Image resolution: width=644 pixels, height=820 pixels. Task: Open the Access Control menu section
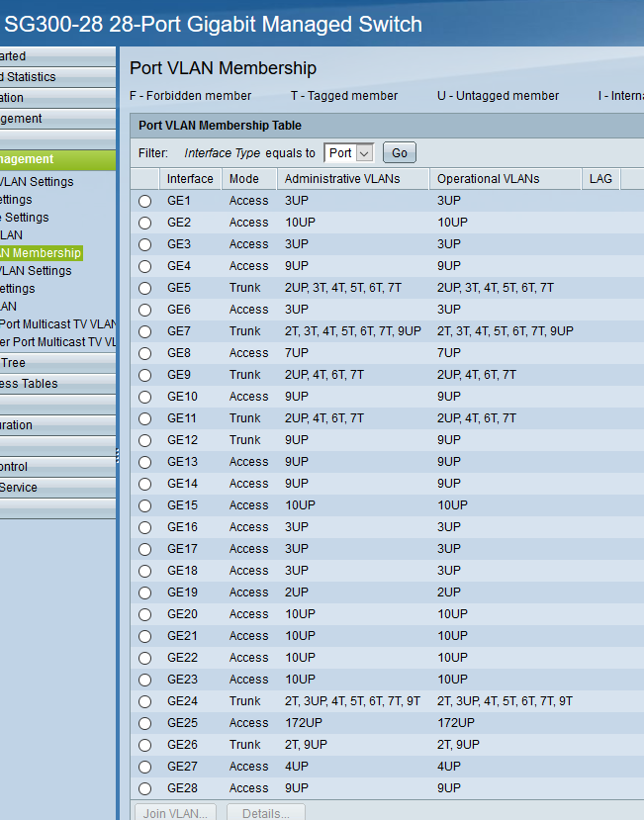57,467
